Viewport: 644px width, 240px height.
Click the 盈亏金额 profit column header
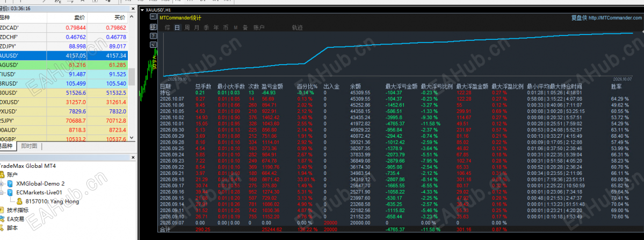272,87
